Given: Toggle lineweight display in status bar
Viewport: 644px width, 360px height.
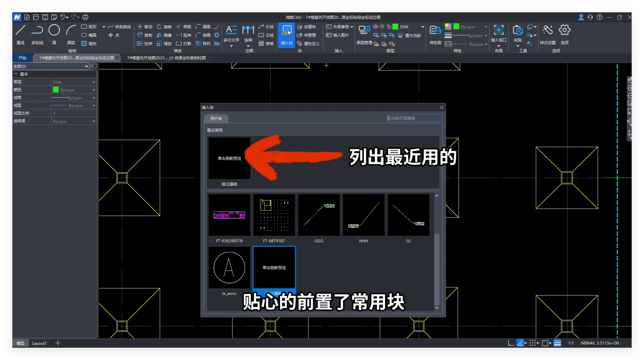Looking at the screenshot, I should tap(557, 343).
